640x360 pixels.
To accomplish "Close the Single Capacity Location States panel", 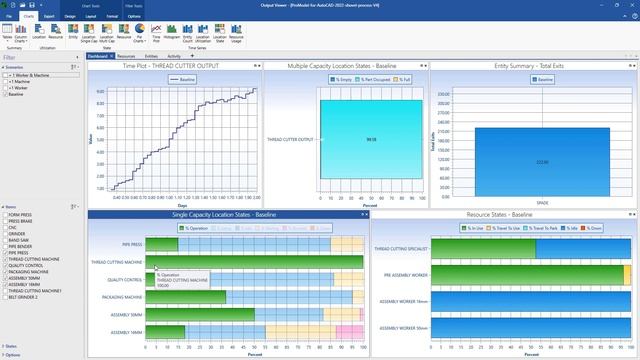I will (366, 214).
